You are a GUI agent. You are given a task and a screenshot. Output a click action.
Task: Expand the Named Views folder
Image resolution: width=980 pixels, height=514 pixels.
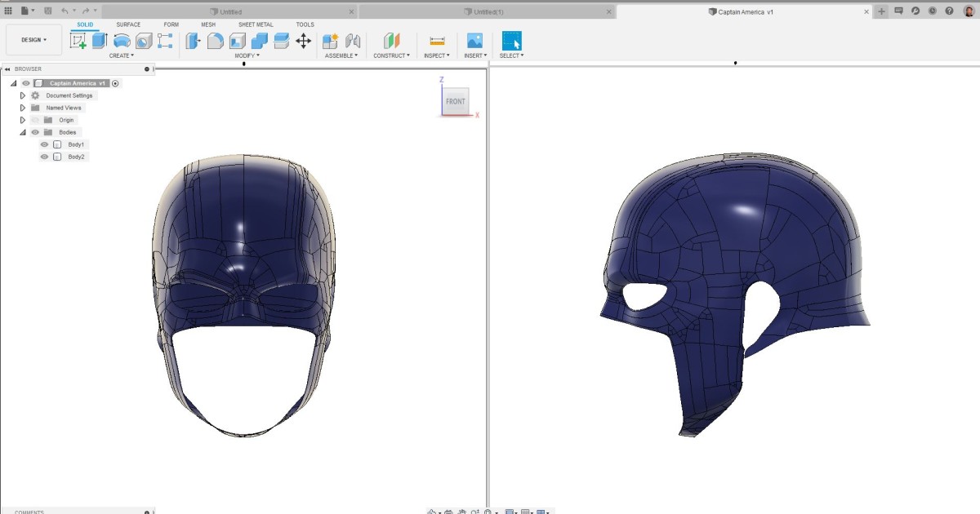tap(22, 108)
